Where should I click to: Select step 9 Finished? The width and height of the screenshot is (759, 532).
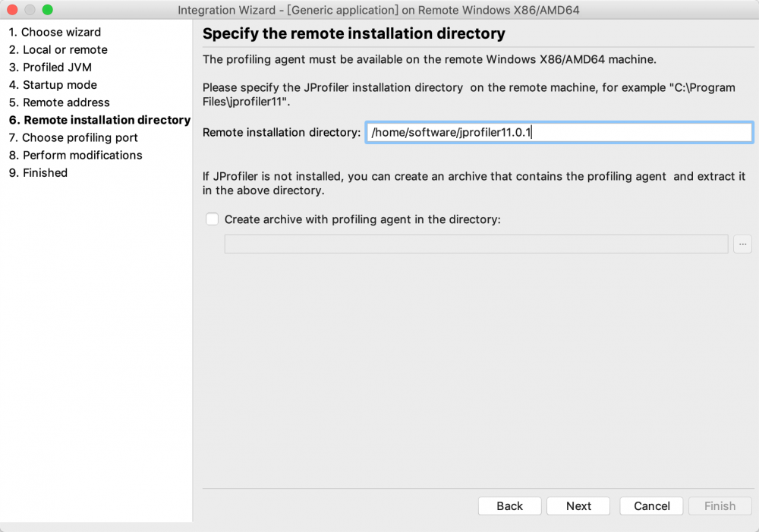coord(39,173)
